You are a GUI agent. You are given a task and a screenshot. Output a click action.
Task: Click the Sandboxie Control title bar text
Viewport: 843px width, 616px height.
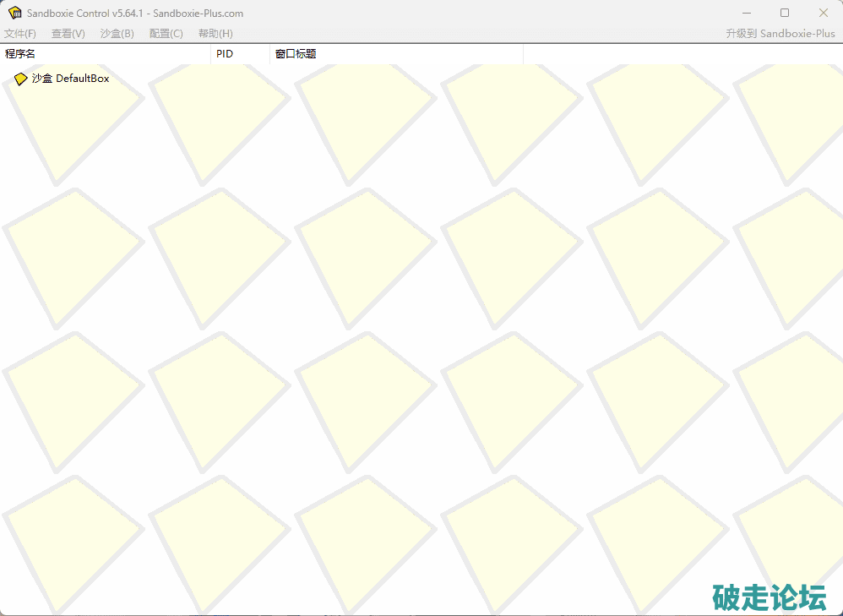135,12
